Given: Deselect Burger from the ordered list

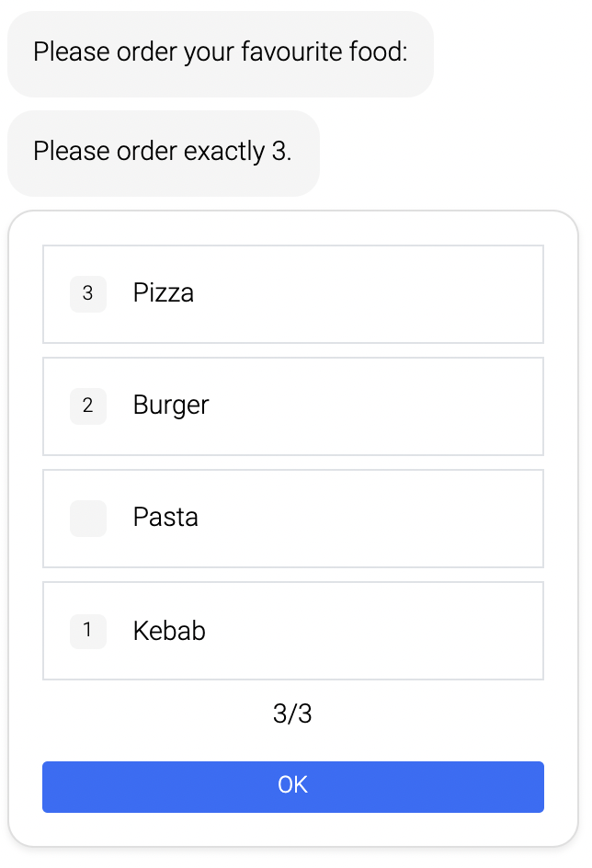Looking at the screenshot, I should pos(292,405).
